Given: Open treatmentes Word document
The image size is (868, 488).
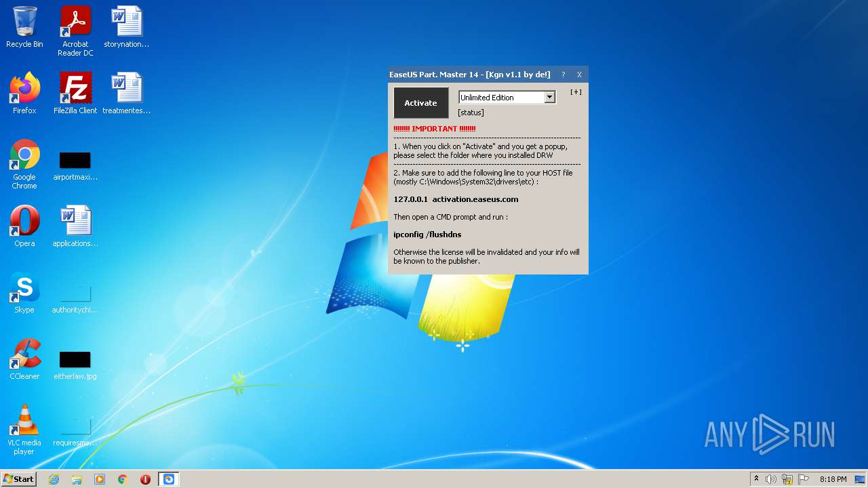Looking at the screenshot, I should pyautogui.click(x=127, y=94).
